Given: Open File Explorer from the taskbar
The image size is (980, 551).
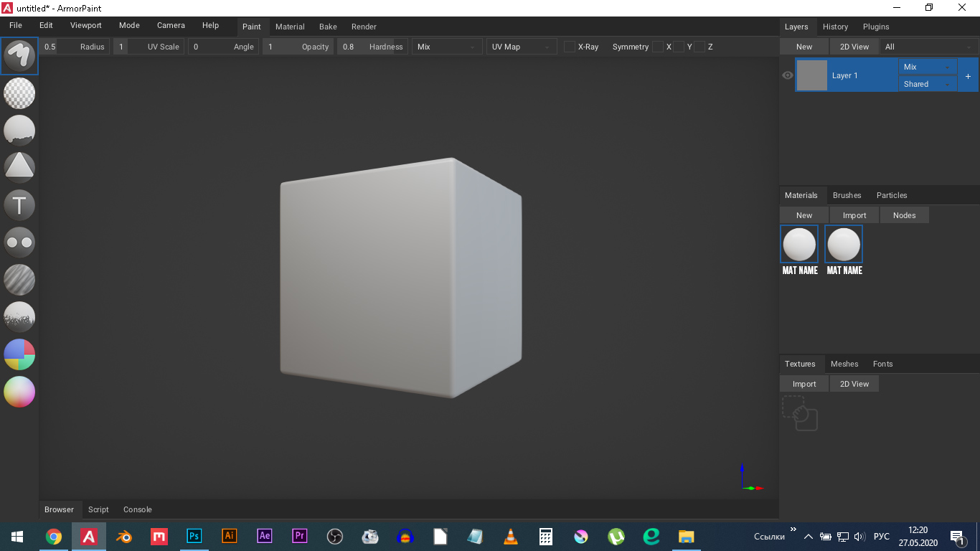Looking at the screenshot, I should [x=687, y=536].
